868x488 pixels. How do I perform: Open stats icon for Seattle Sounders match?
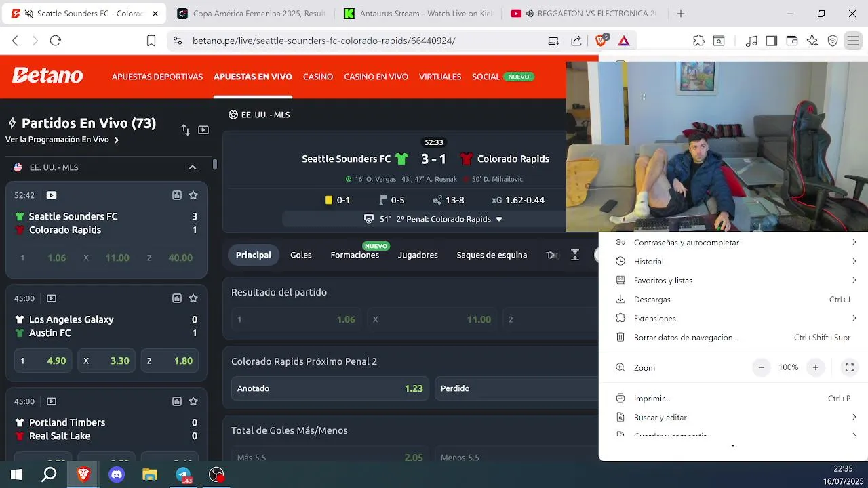click(177, 195)
